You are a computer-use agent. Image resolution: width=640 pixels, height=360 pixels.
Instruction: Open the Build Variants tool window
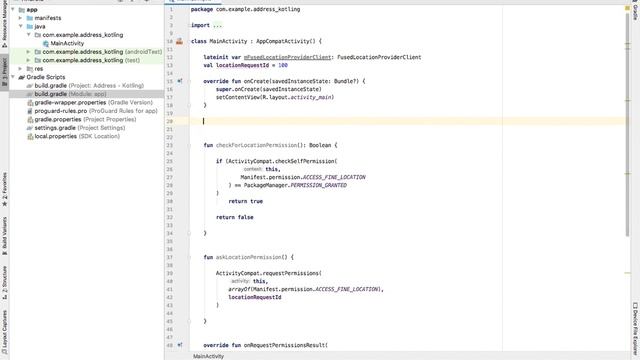(x=4, y=236)
